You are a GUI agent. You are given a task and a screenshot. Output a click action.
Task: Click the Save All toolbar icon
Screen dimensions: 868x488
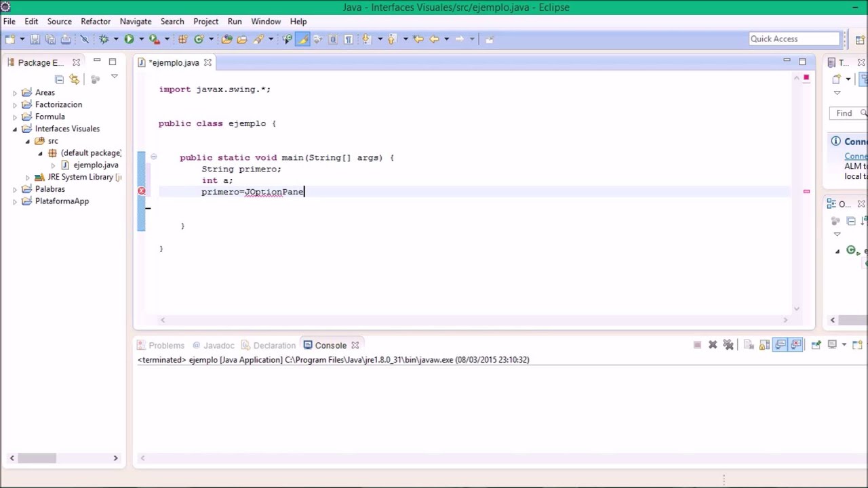(50, 39)
